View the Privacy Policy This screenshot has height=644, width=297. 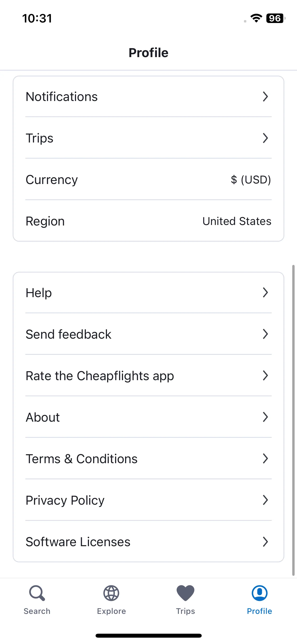click(148, 500)
